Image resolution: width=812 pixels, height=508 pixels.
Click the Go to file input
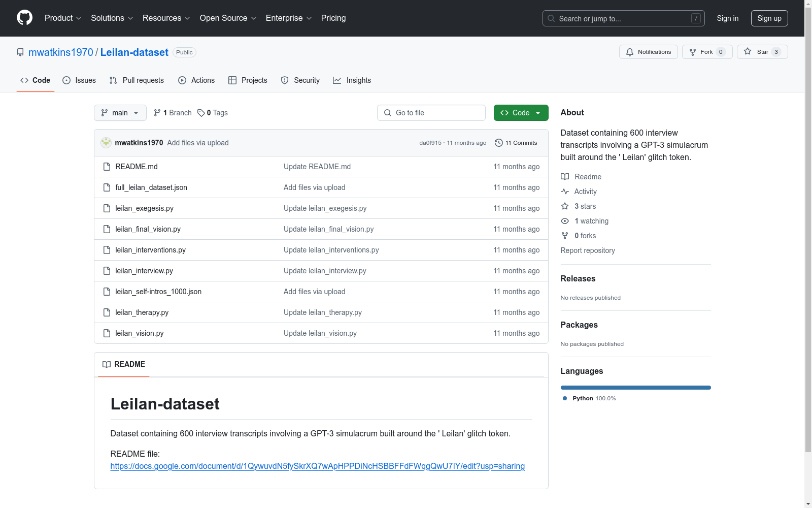(x=431, y=113)
